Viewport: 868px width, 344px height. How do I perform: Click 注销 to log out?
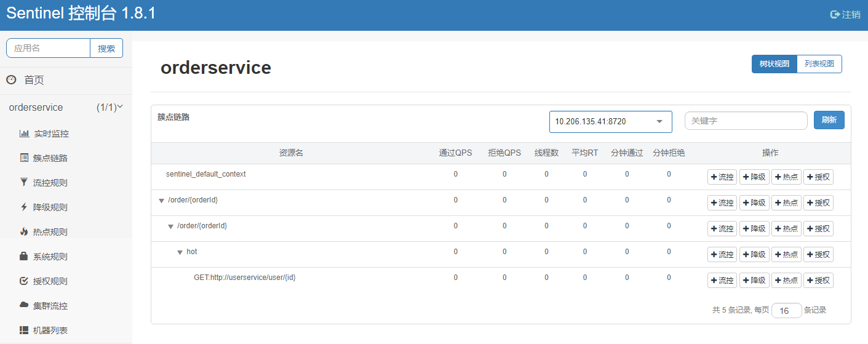pos(851,15)
